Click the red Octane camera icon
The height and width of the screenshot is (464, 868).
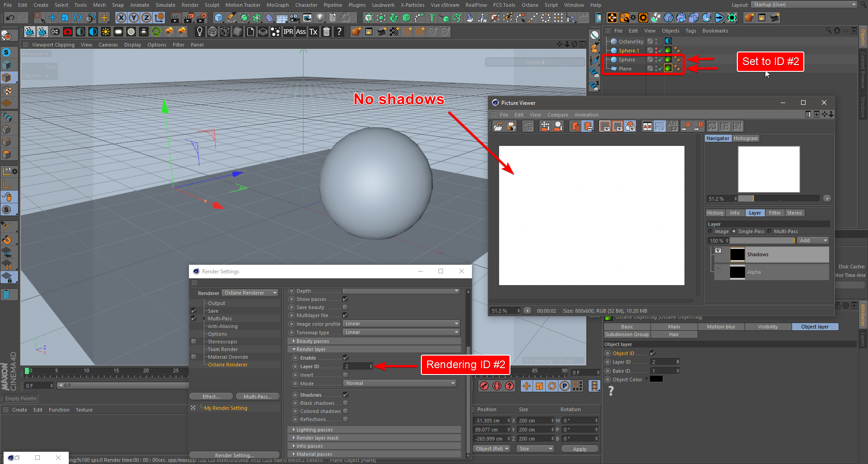point(68,32)
